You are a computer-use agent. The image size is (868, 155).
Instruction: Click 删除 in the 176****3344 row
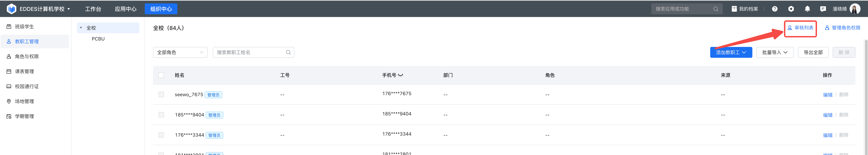click(x=843, y=135)
